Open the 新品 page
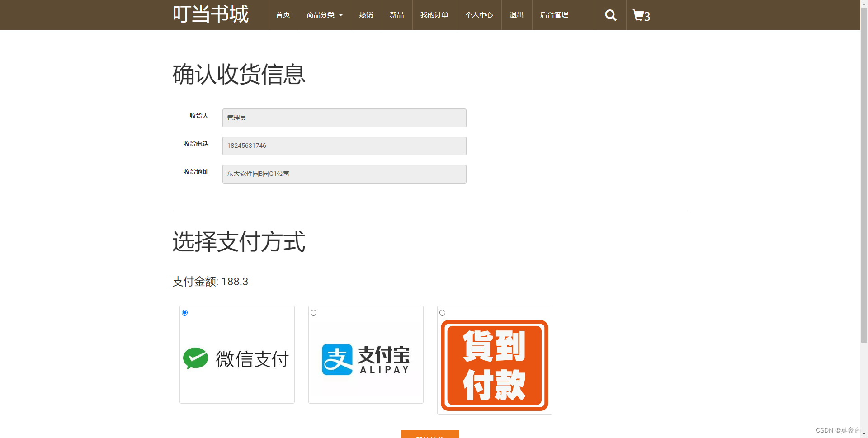 click(397, 15)
